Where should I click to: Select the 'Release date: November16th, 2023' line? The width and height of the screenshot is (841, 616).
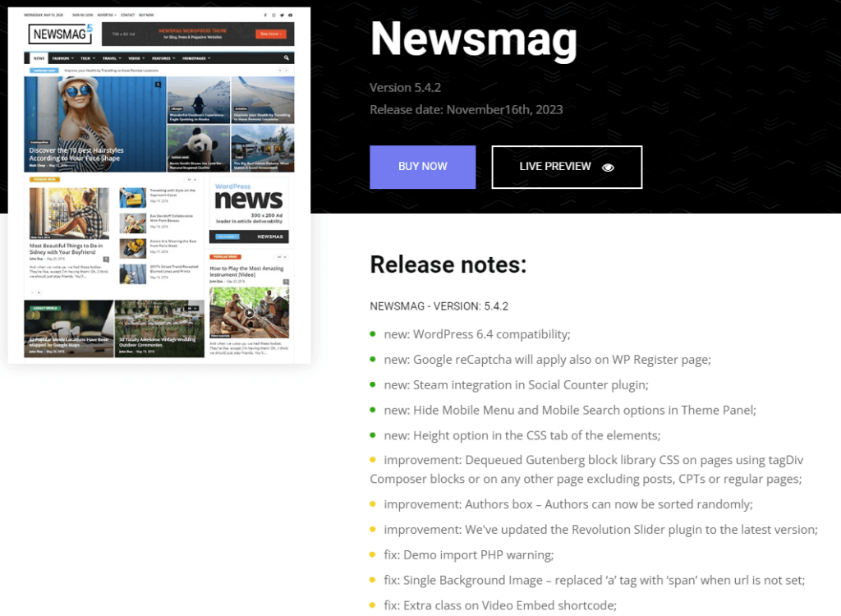(x=466, y=109)
